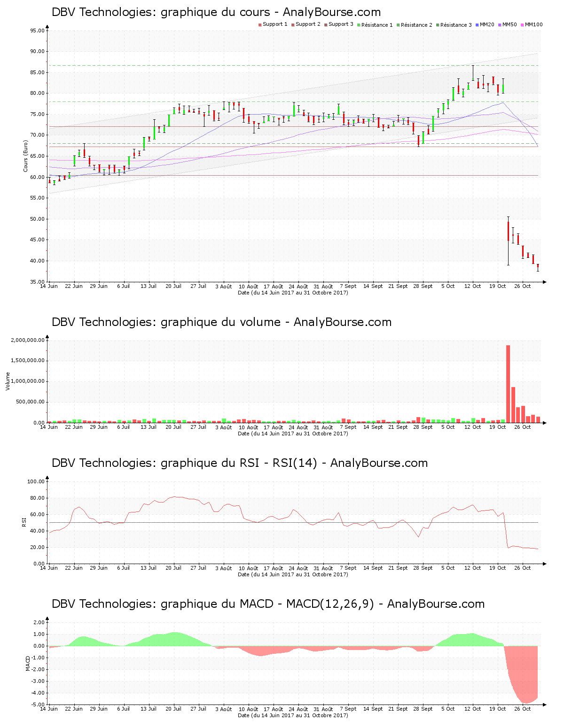Click the MM100 magenta legend square
Image resolution: width=564 pixels, height=728 pixels.
[522, 25]
